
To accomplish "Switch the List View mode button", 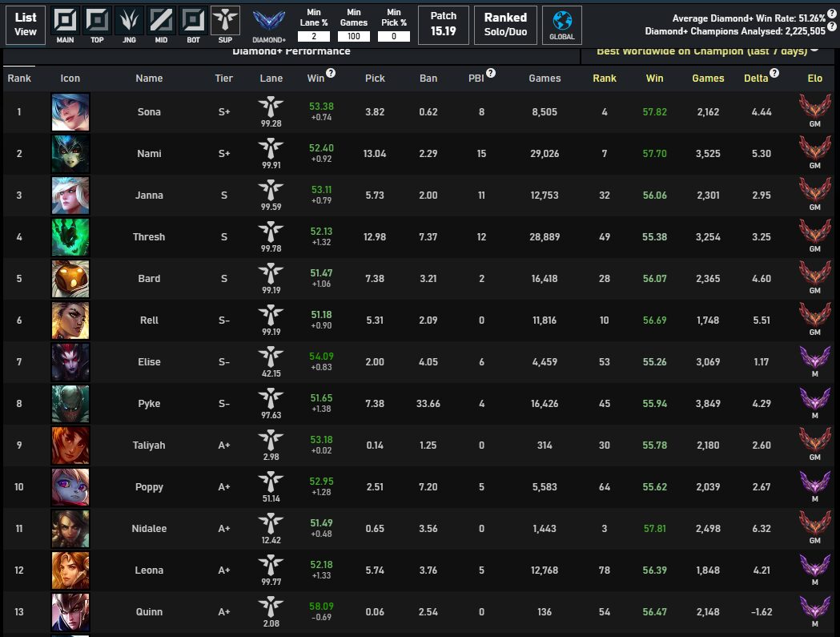I will (26, 25).
